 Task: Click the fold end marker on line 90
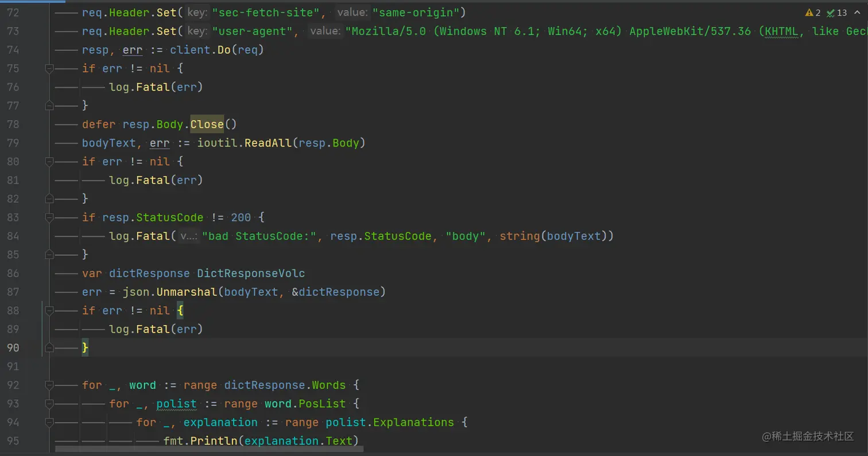coord(49,347)
